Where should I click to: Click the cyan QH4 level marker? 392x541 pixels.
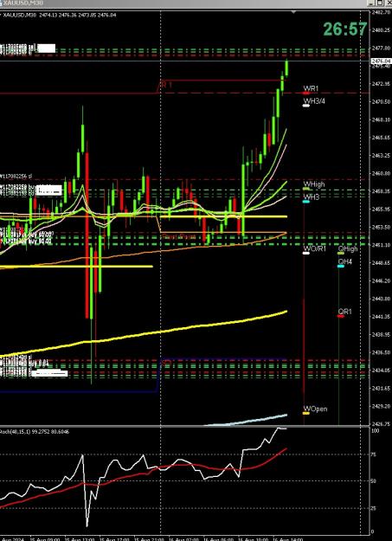341,267
